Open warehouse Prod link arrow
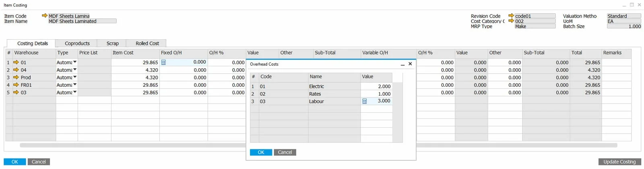 pyautogui.click(x=16, y=77)
